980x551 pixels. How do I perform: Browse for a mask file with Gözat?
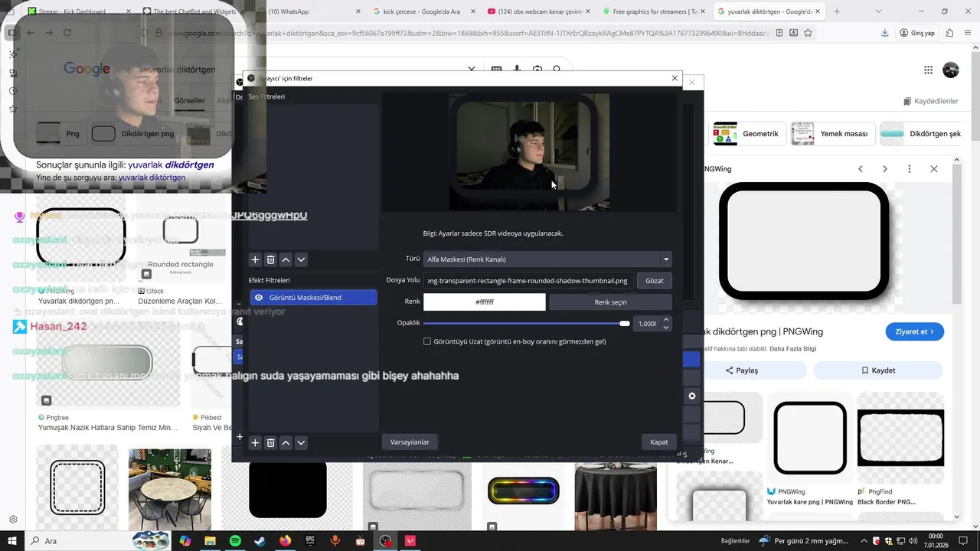pos(655,281)
